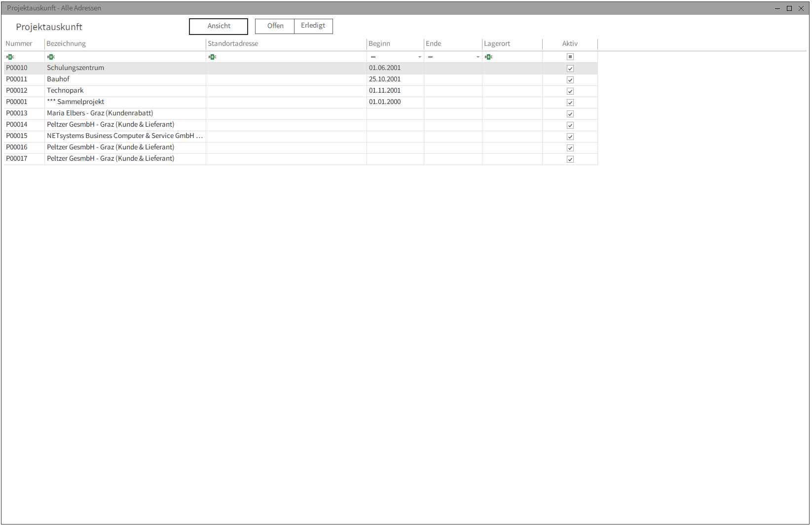Sort by the Ende column header

click(x=453, y=44)
